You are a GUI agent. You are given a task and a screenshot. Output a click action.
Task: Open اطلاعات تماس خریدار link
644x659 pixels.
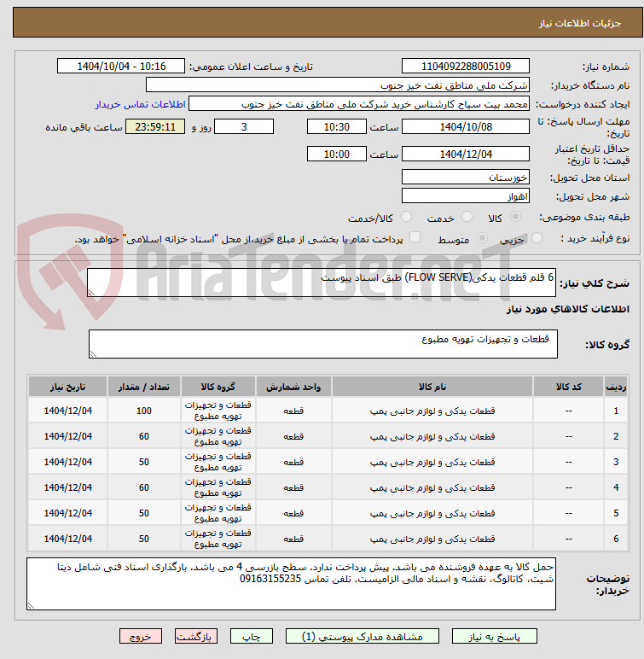click(x=140, y=104)
